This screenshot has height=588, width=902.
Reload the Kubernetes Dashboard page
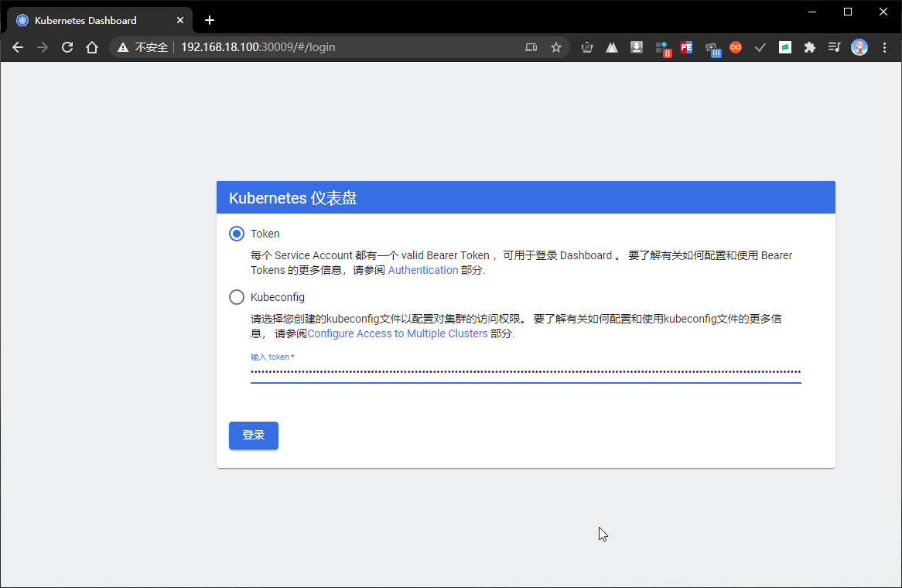point(67,47)
